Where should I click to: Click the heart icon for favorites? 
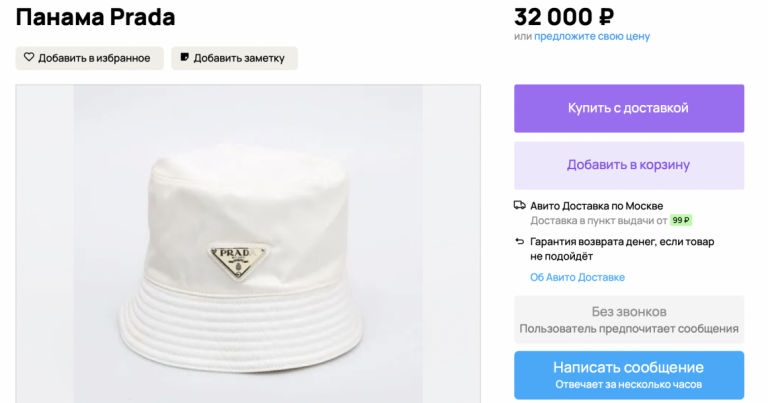(x=29, y=57)
